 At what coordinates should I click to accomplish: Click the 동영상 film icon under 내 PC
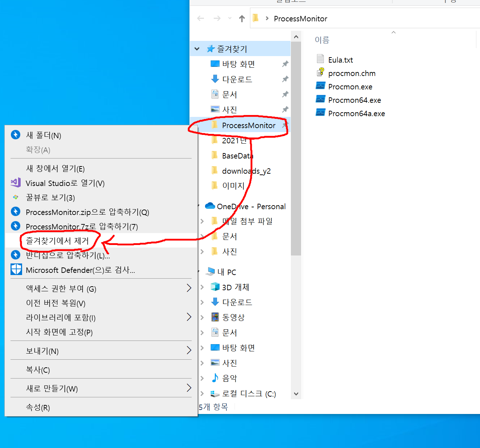(x=215, y=317)
